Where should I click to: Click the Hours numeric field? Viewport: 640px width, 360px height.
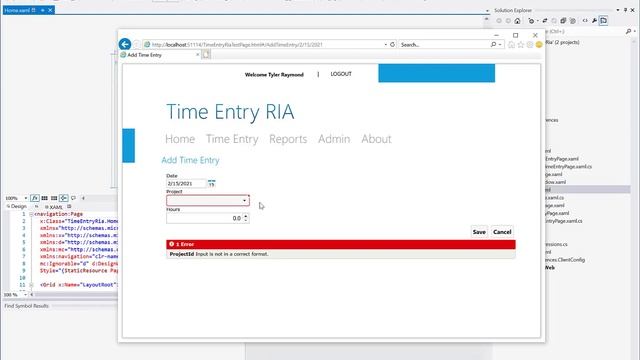pyautogui.click(x=204, y=218)
